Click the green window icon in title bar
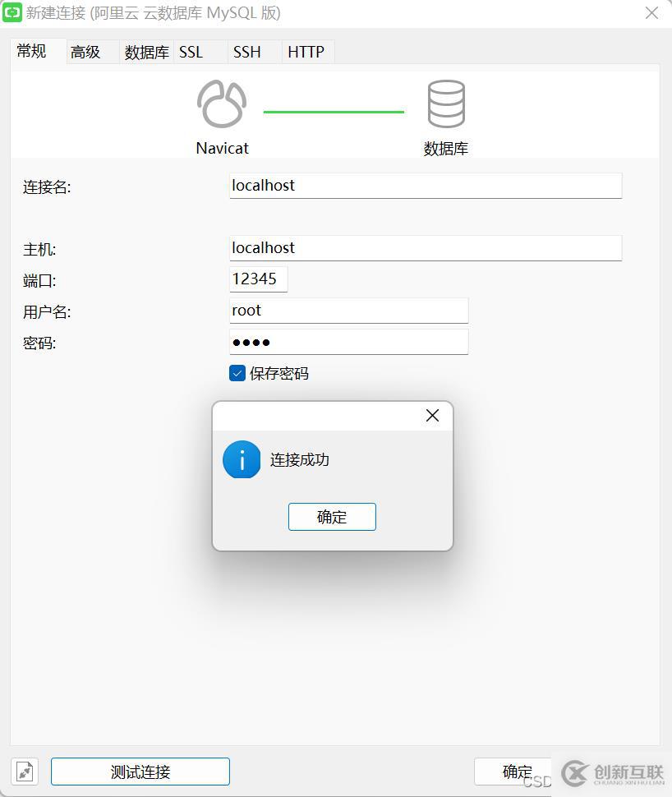 tap(12, 12)
